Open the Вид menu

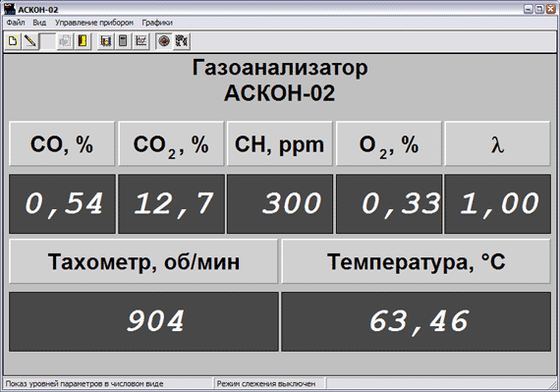click(x=39, y=23)
